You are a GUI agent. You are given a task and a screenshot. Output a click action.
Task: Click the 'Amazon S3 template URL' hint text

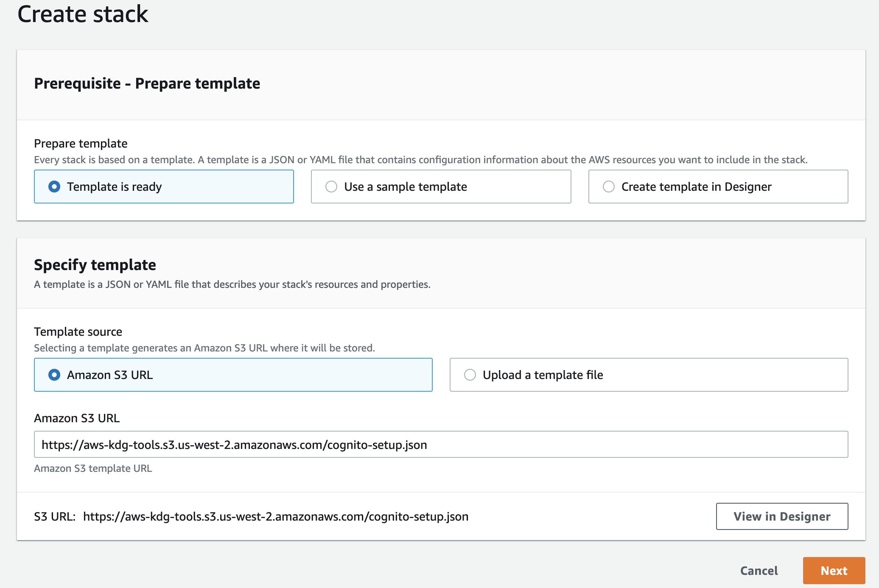coord(93,468)
